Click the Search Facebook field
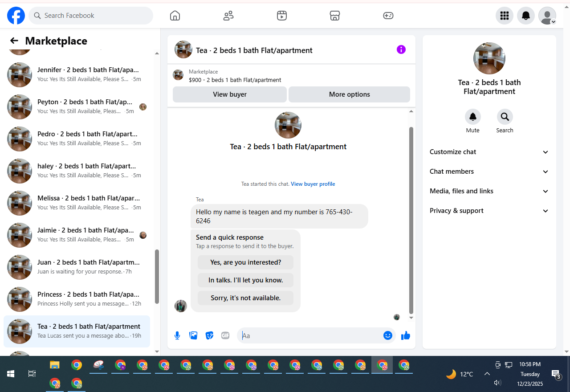Image resolution: width=570 pixels, height=392 pixels. [91, 16]
